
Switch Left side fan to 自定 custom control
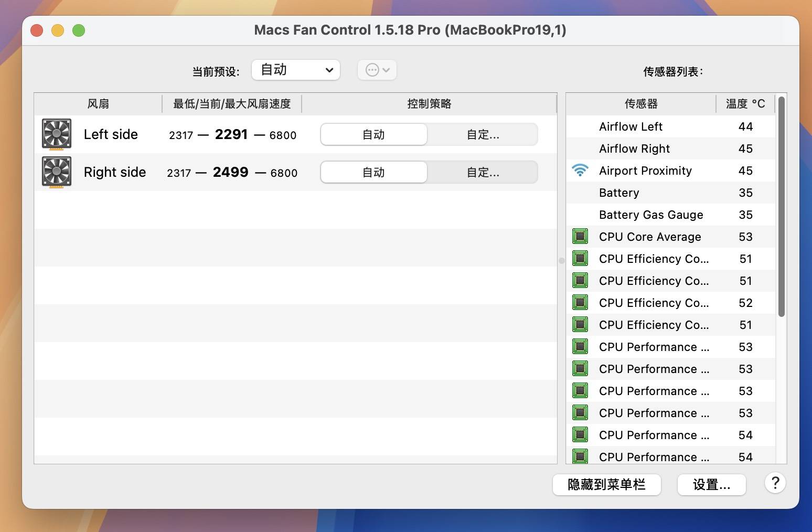(482, 134)
